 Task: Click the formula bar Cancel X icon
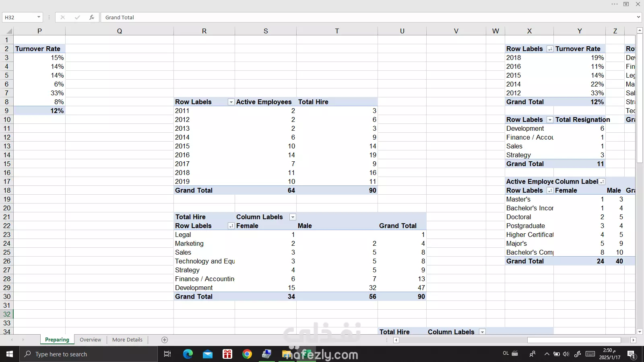coord(63,17)
